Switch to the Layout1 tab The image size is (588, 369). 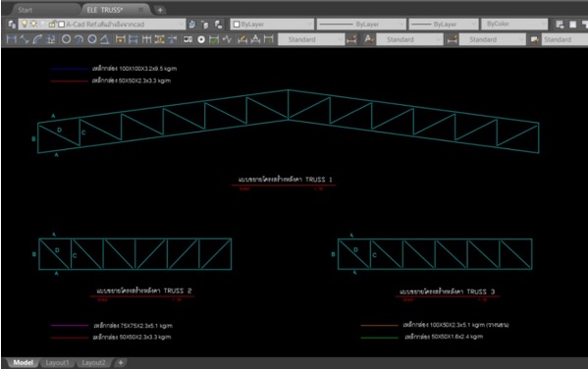[57, 363]
